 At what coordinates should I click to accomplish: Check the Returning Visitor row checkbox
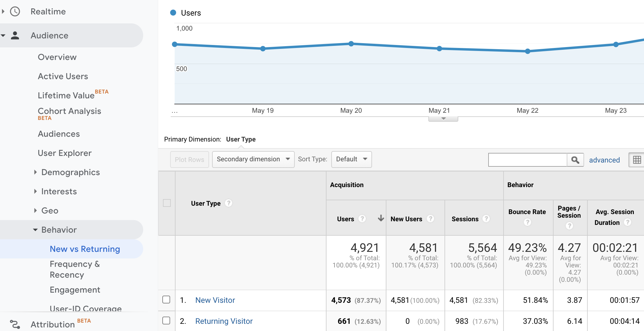(x=166, y=320)
